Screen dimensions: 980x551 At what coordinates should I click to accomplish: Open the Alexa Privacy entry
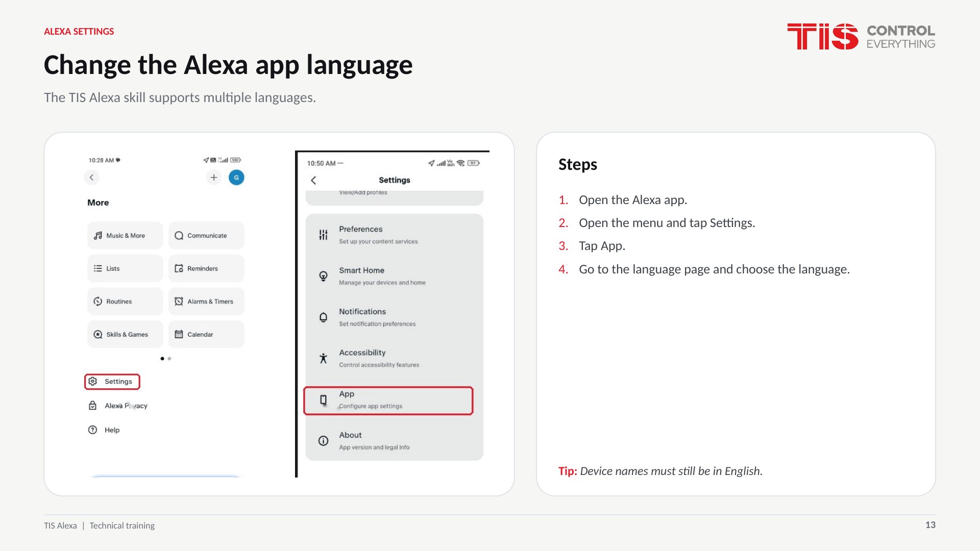click(118, 406)
